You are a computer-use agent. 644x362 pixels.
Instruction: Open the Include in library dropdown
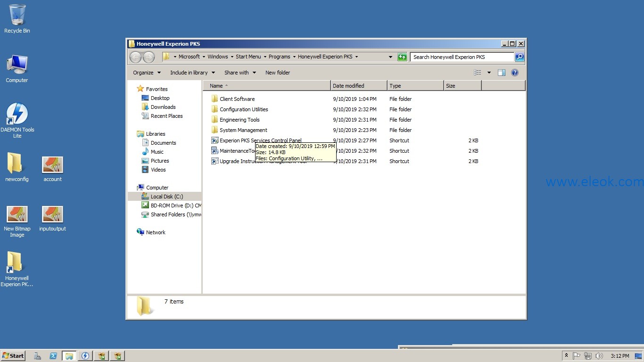(192, 73)
